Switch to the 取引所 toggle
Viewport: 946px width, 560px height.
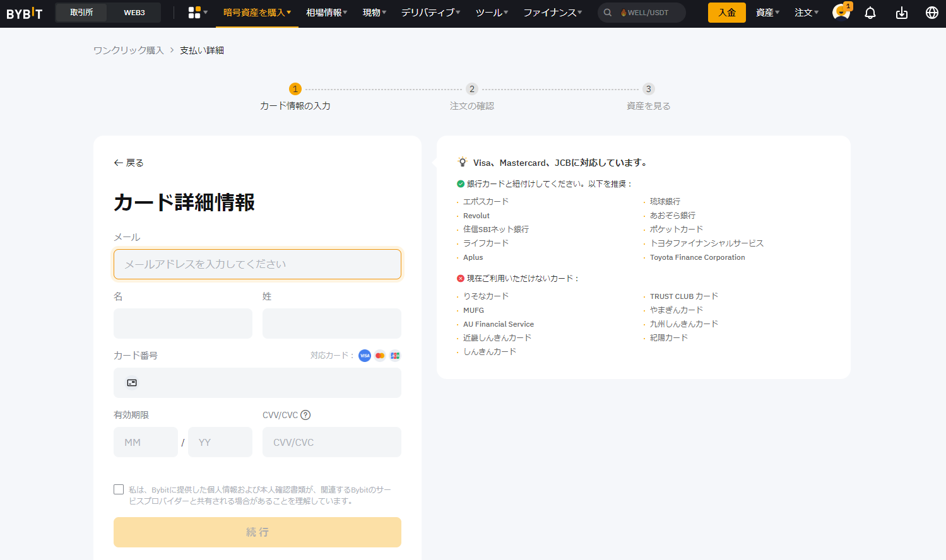point(81,13)
